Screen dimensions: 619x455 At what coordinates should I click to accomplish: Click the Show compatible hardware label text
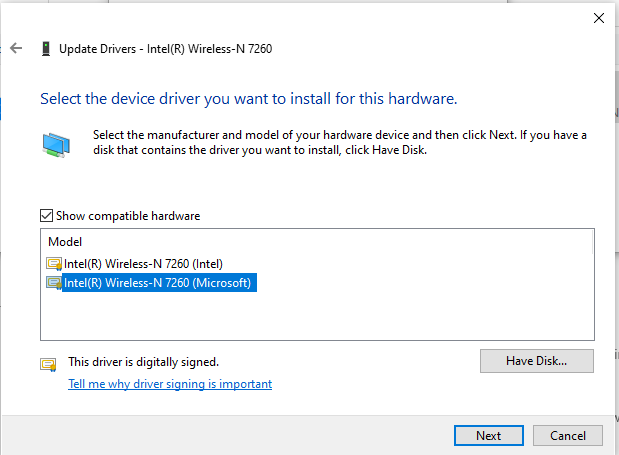click(x=127, y=215)
